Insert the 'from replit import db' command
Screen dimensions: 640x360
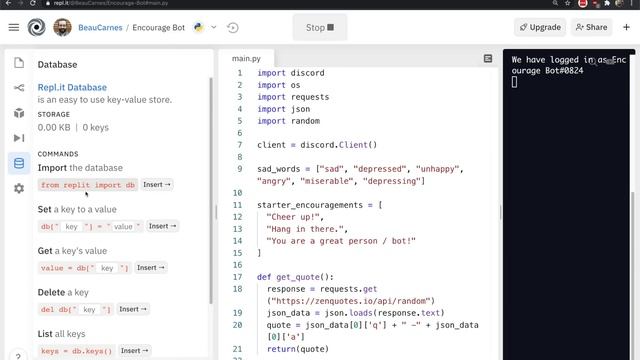tap(157, 184)
